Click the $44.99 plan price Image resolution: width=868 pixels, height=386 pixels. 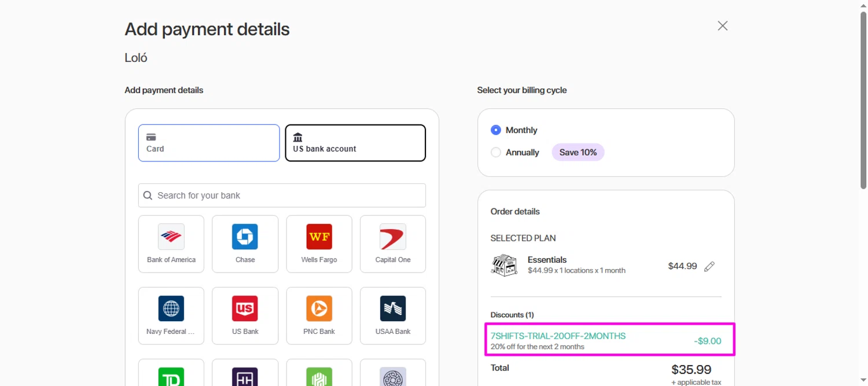pyautogui.click(x=682, y=266)
